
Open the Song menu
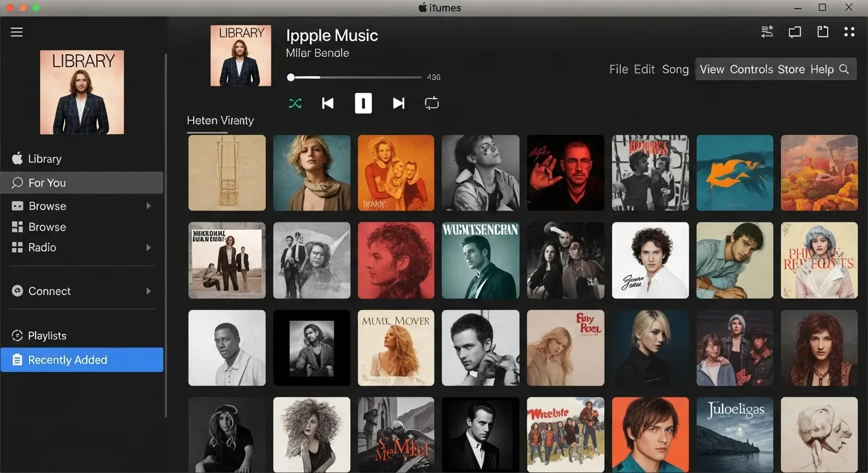pos(675,70)
